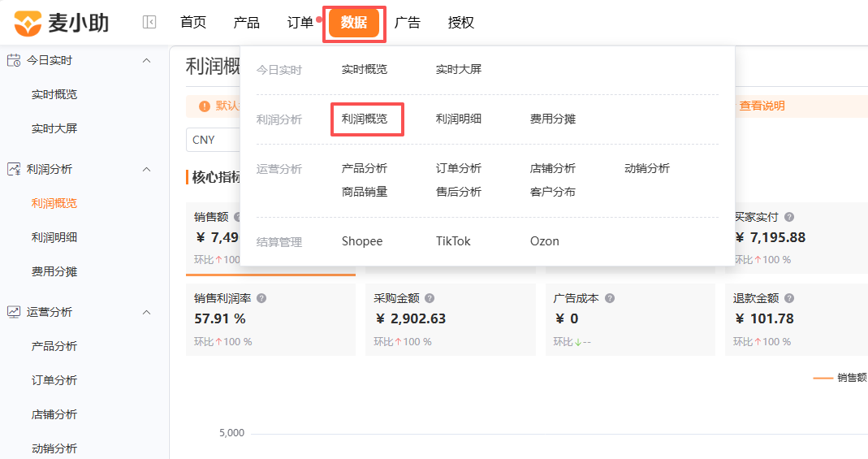This screenshot has width=868, height=459.
Task: Open Ozon settlement management
Action: point(545,241)
